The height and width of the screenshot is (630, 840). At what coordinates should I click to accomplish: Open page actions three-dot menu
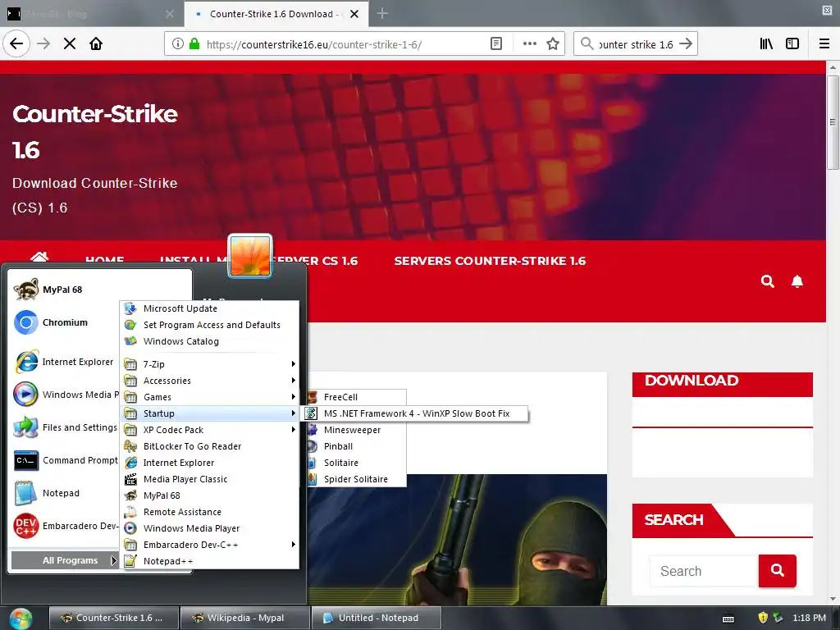(x=529, y=44)
